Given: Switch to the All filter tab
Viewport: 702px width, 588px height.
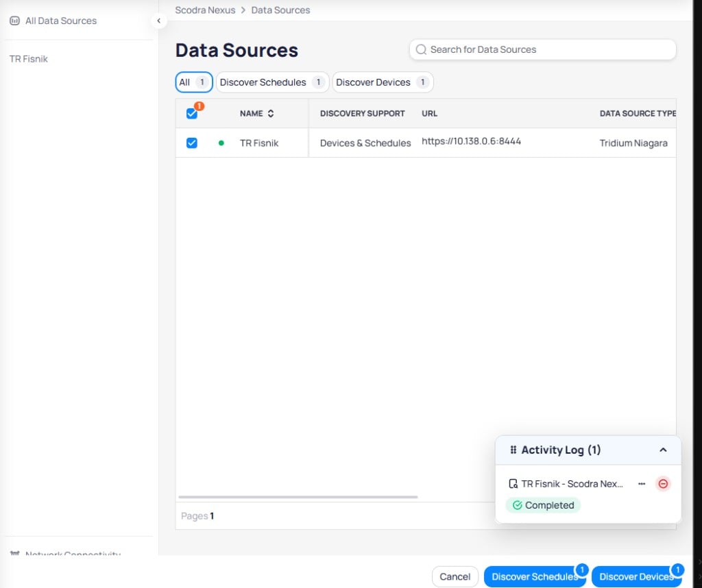Looking at the screenshot, I should (x=193, y=82).
